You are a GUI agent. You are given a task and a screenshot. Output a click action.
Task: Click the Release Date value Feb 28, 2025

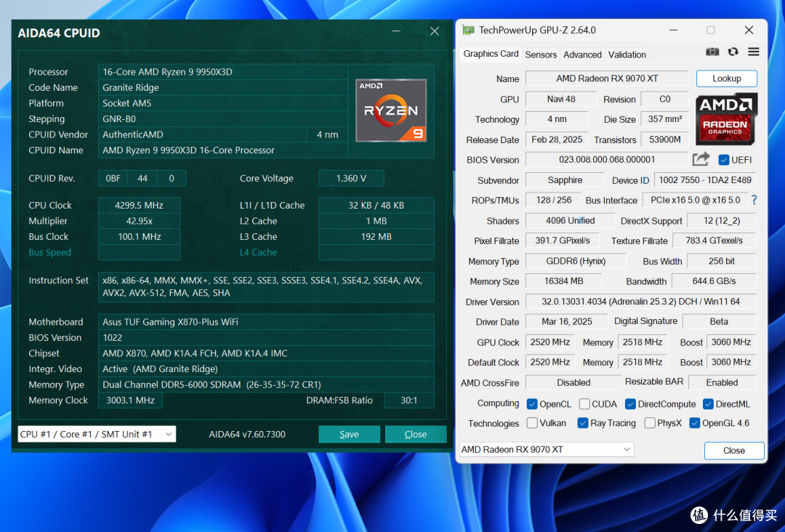coord(557,139)
